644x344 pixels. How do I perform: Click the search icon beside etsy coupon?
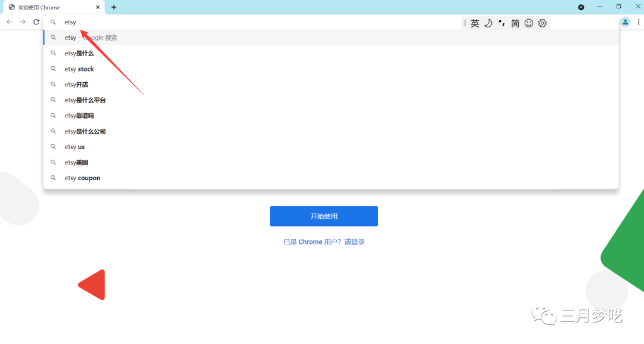pyautogui.click(x=53, y=178)
